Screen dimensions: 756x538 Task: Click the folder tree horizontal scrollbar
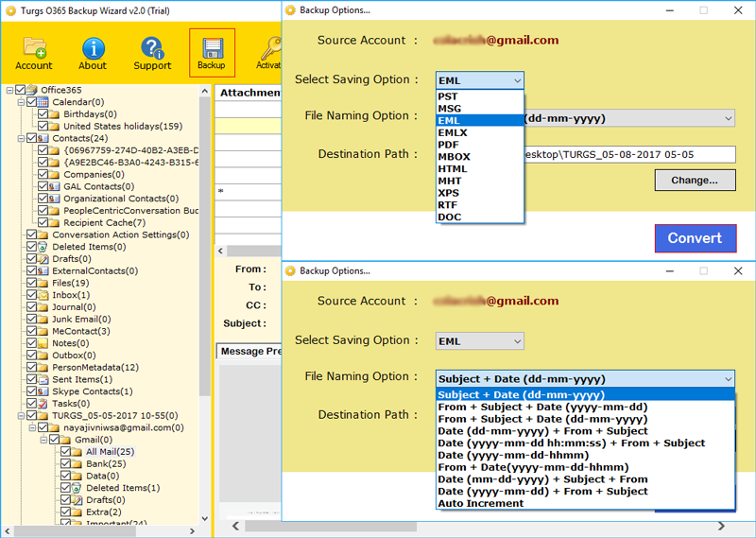[98, 530]
